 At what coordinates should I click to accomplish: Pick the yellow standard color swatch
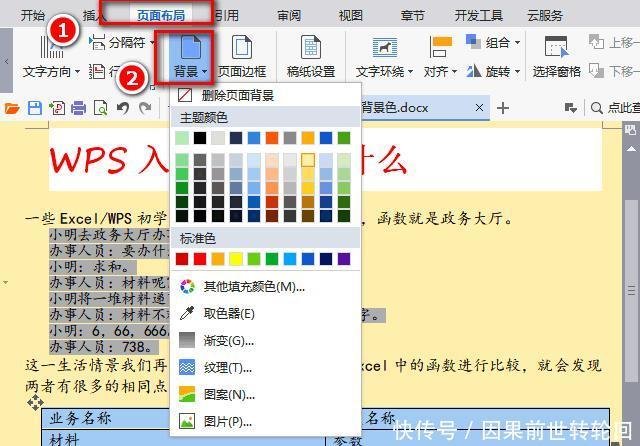pos(236,259)
